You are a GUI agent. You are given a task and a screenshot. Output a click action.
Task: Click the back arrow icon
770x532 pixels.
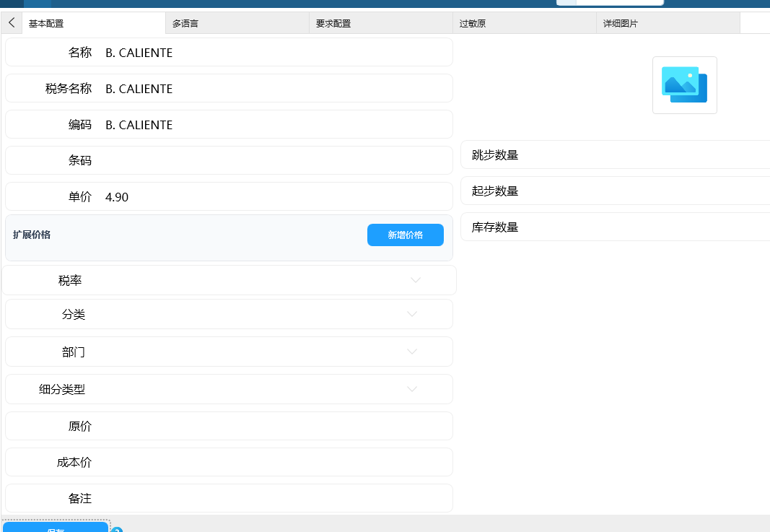[12, 22]
